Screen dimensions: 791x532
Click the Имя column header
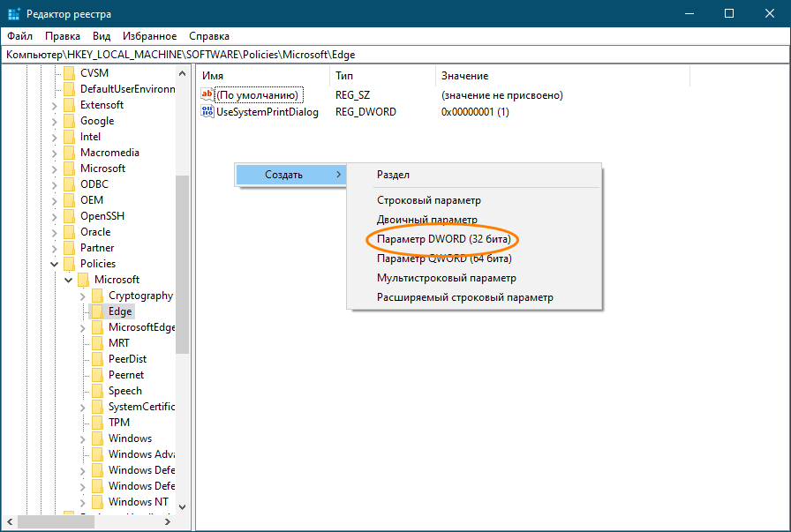pyautogui.click(x=263, y=76)
